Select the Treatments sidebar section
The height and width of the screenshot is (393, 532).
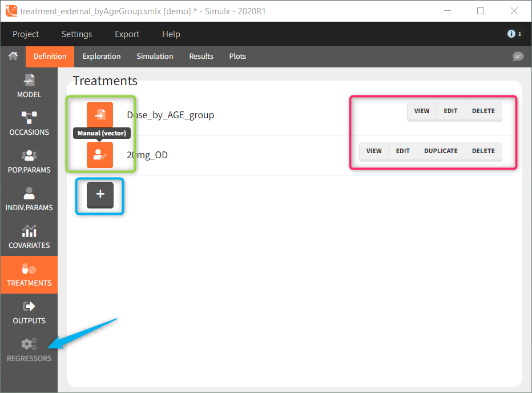tap(29, 275)
